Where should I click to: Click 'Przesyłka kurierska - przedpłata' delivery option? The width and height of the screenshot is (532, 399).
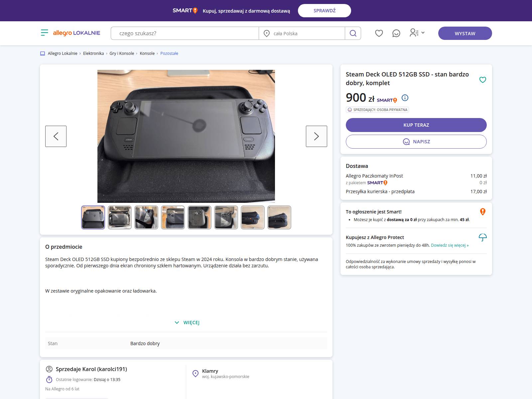380,192
